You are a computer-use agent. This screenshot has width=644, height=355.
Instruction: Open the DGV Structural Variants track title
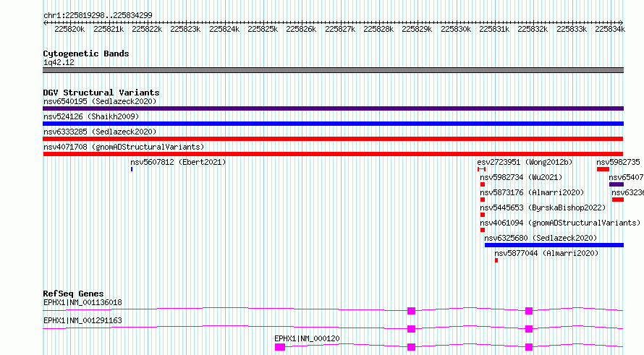click(x=101, y=93)
